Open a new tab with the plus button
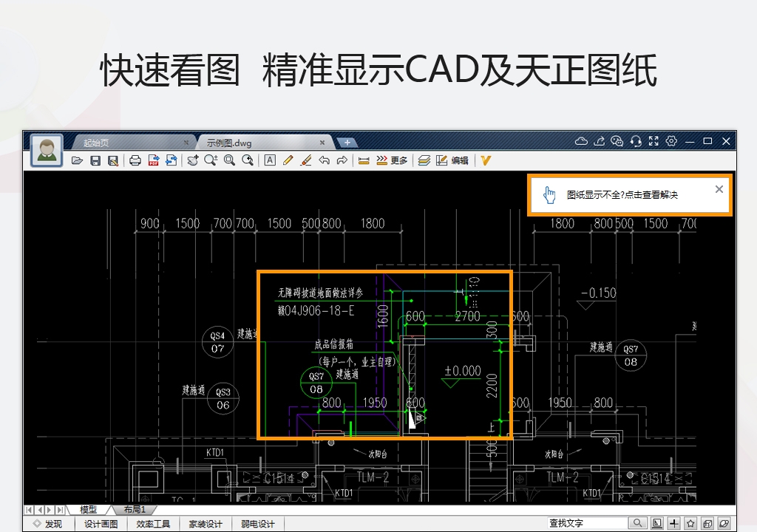Viewport: 757px width, 532px height. (347, 141)
